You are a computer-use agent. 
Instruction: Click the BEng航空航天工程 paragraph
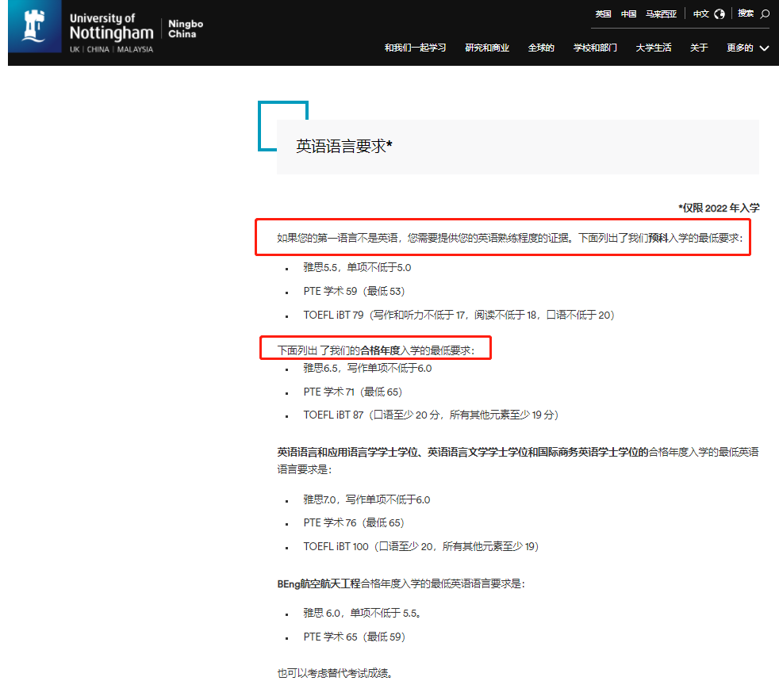(x=401, y=583)
